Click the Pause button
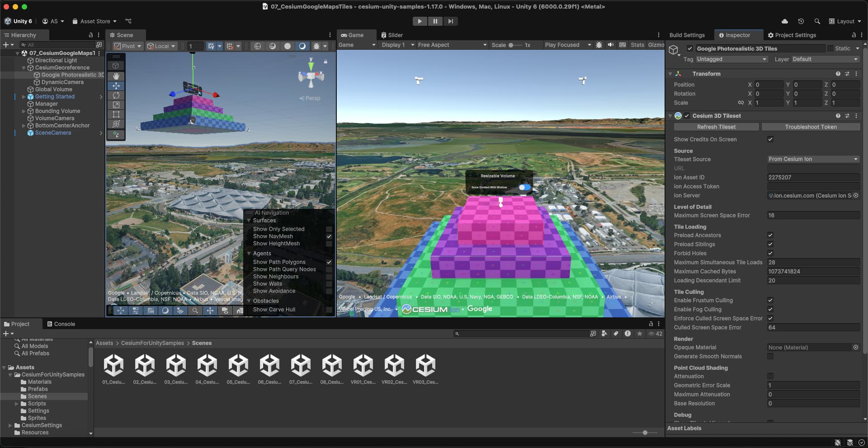 pos(435,21)
